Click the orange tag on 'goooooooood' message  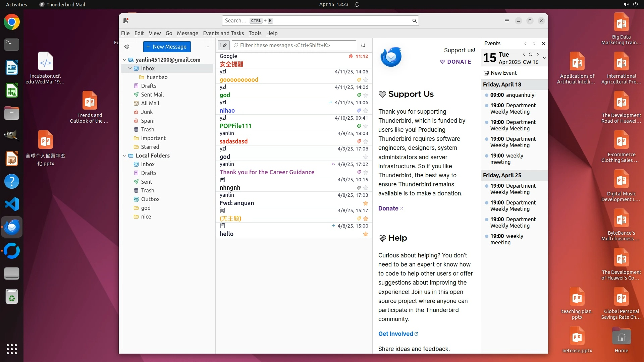pyautogui.click(x=359, y=80)
